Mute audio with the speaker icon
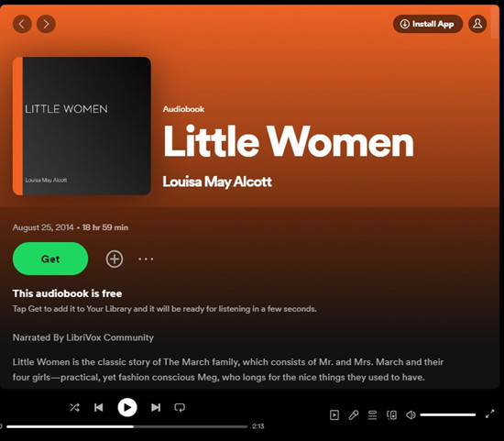Screen dimensions: 504x441 click(x=411, y=415)
